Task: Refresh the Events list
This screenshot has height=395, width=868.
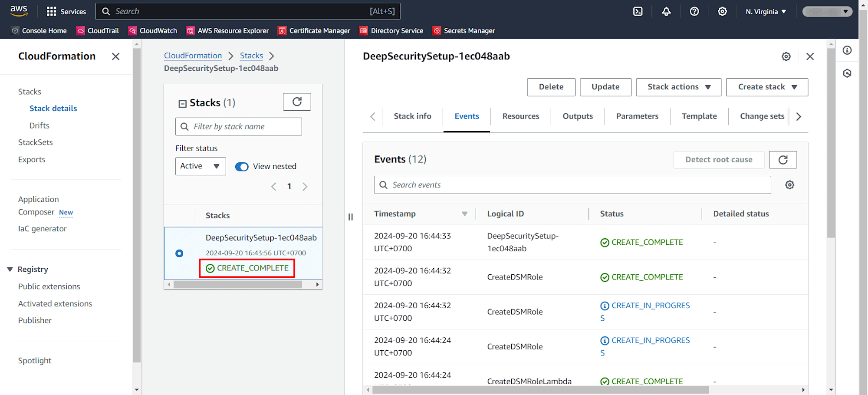Action: click(x=783, y=160)
